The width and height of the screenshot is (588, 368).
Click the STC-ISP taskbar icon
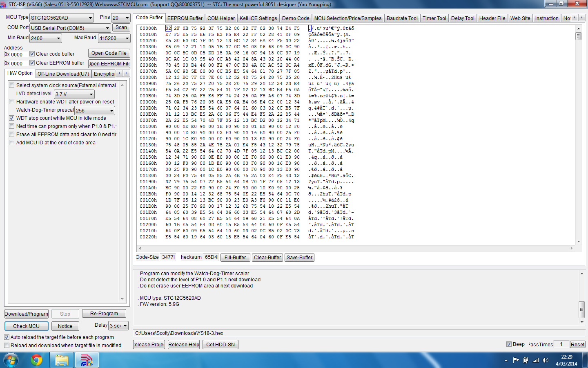tap(87, 360)
